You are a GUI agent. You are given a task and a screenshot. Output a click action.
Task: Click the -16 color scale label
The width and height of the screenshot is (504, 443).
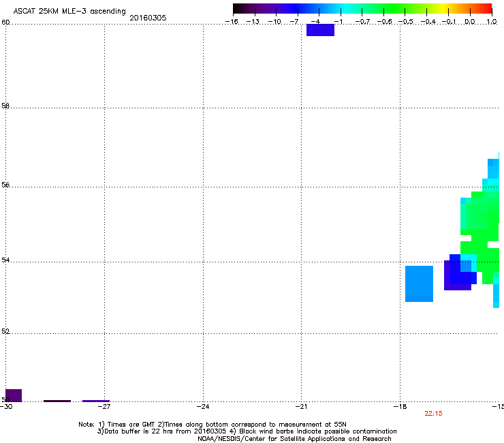[x=232, y=22]
